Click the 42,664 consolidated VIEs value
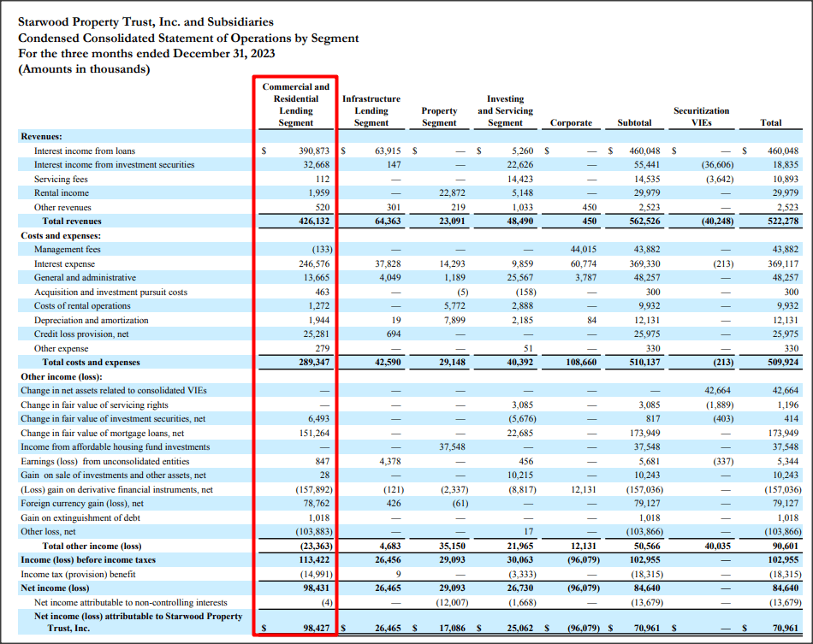Image resolution: width=813 pixels, height=644 pixels. 718,391
